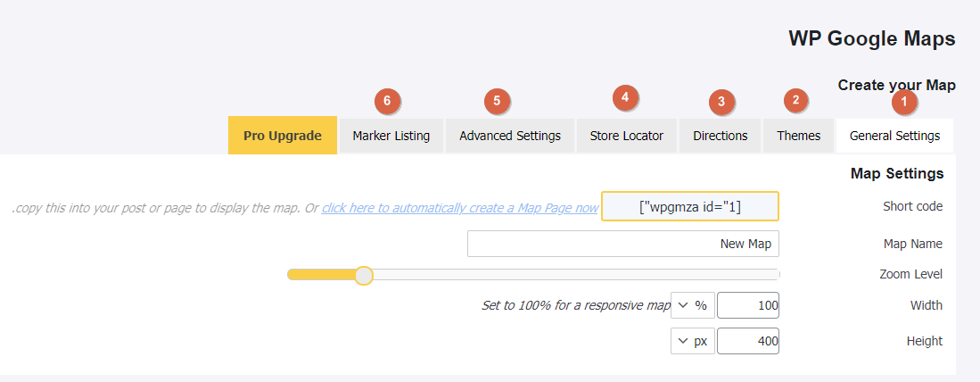
Task: Select the General Settings tab
Action: 895,136
